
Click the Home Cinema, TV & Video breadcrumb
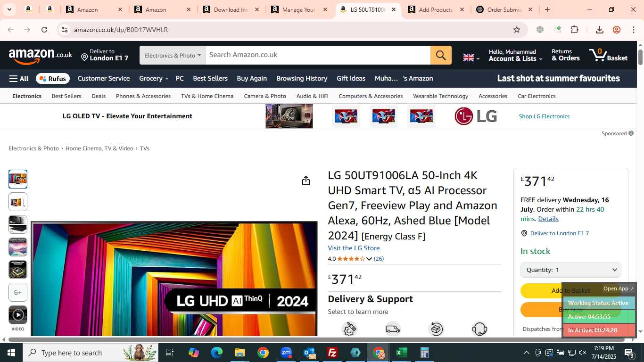(x=99, y=148)
